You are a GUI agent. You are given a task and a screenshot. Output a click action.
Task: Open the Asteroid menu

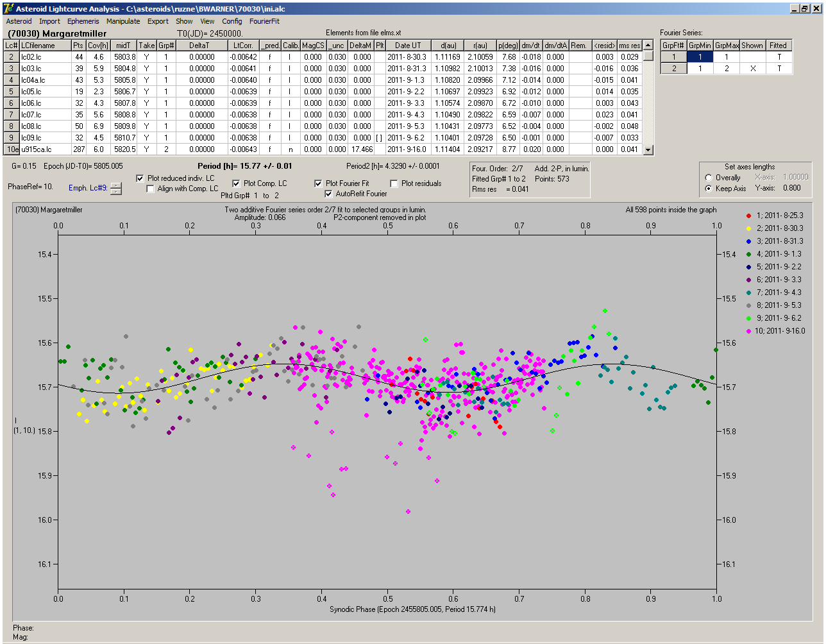pyautogui.click(x=19, y=21)
